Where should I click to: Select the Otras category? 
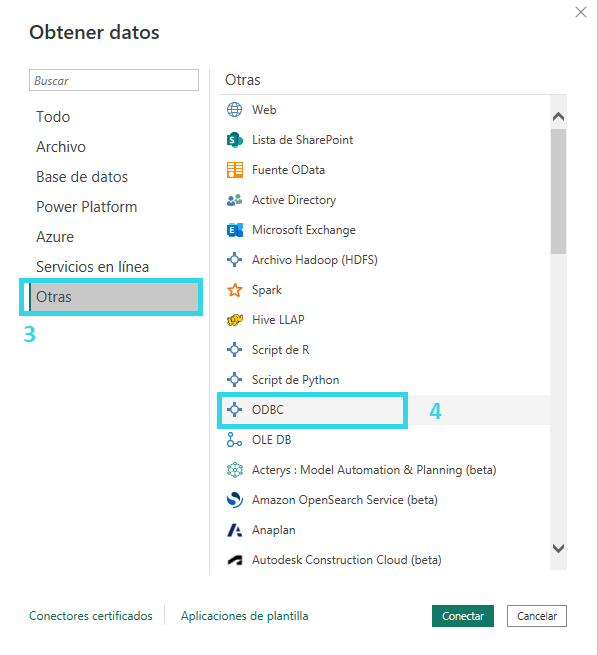pyautogui.click(x=111, y=297)
